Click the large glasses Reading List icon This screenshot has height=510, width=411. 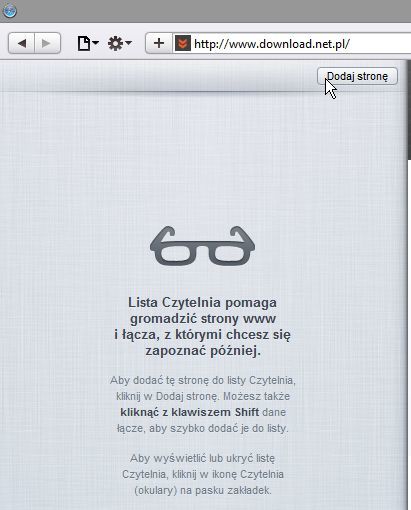[203, 246]
